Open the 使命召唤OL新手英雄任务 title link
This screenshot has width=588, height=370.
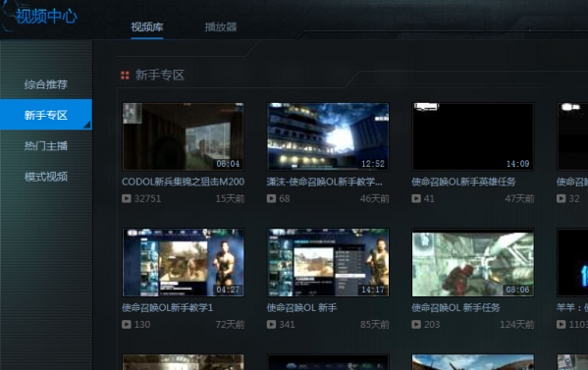click(x=463, y=182)
